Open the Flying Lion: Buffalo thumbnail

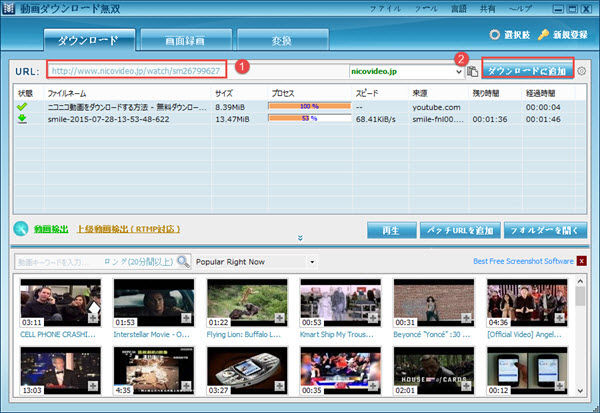coord(247,303)
